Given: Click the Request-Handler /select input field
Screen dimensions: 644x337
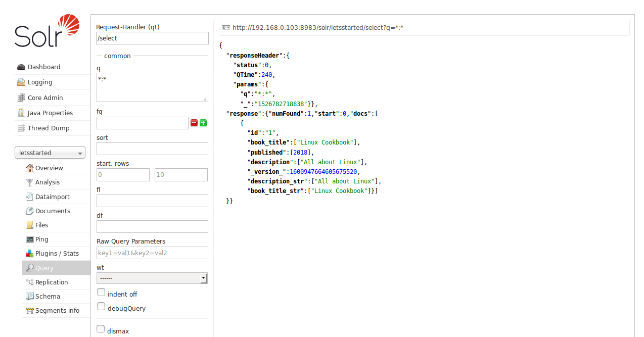Looking at the screenshot, I should click(x=152, y=38).
